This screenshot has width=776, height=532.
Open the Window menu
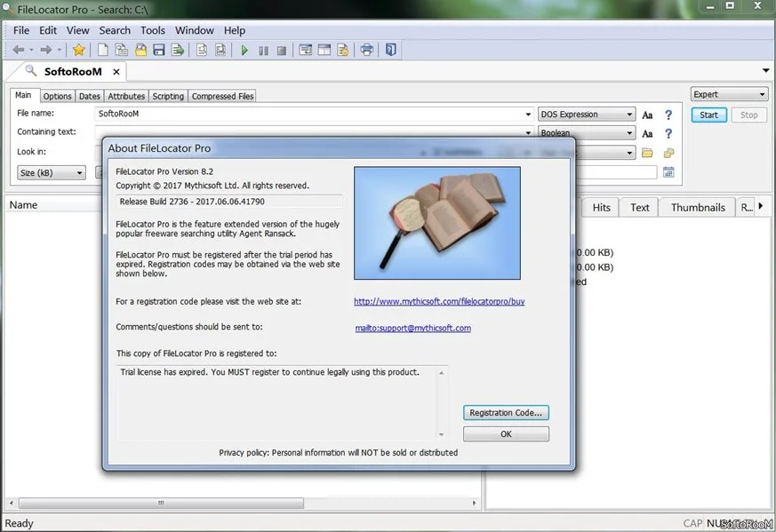(x=195, y=31)
